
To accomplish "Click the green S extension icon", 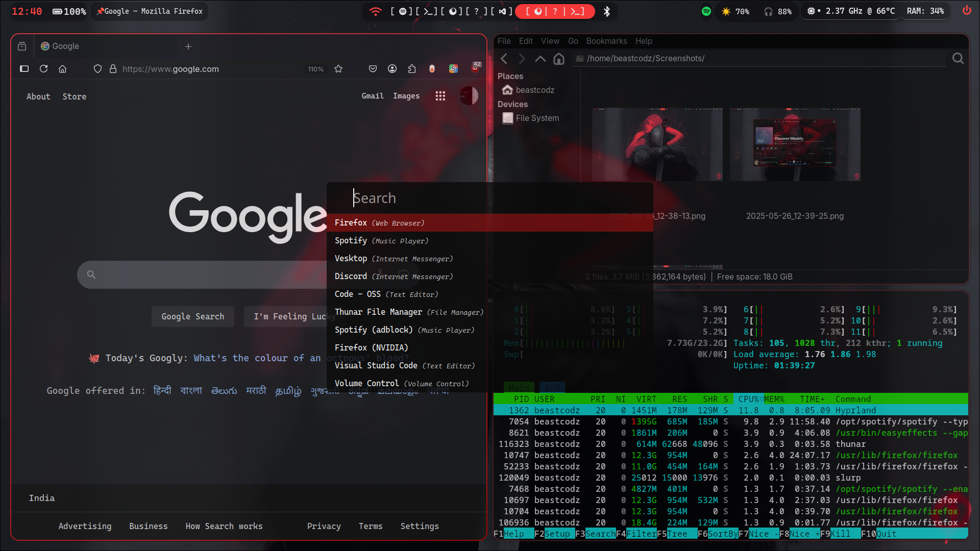I will (453, 69).
